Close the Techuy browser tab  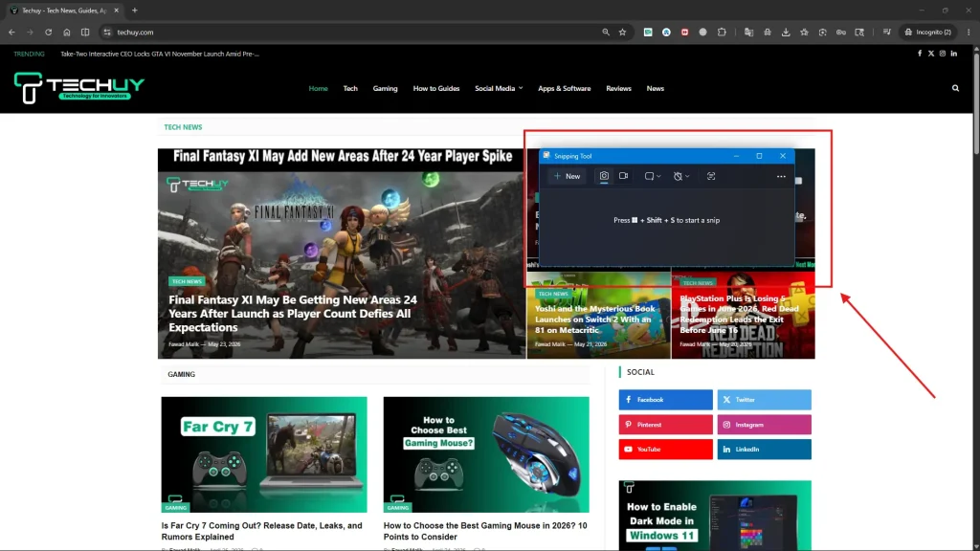[x=116, y=10]
